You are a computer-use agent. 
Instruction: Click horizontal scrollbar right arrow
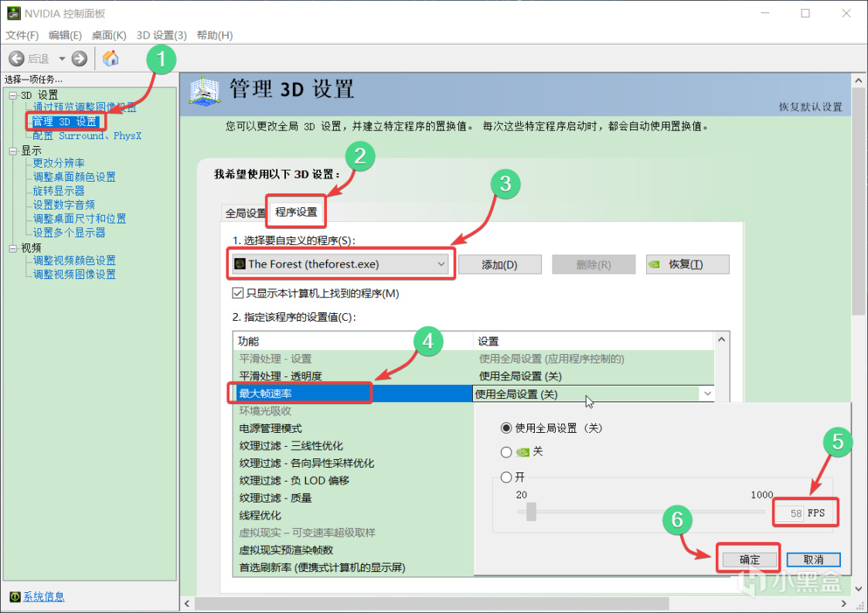tap(843, 603)
